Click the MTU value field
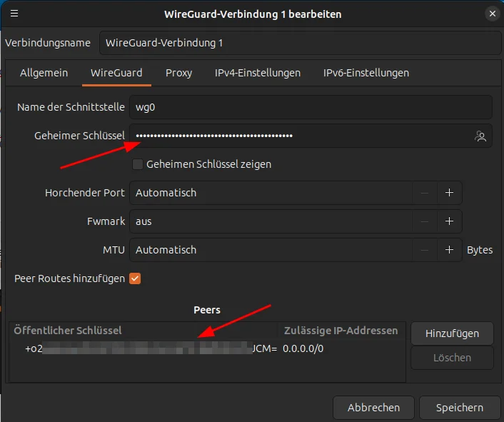The width and height of the screenshot is (504, 422). 271,250
